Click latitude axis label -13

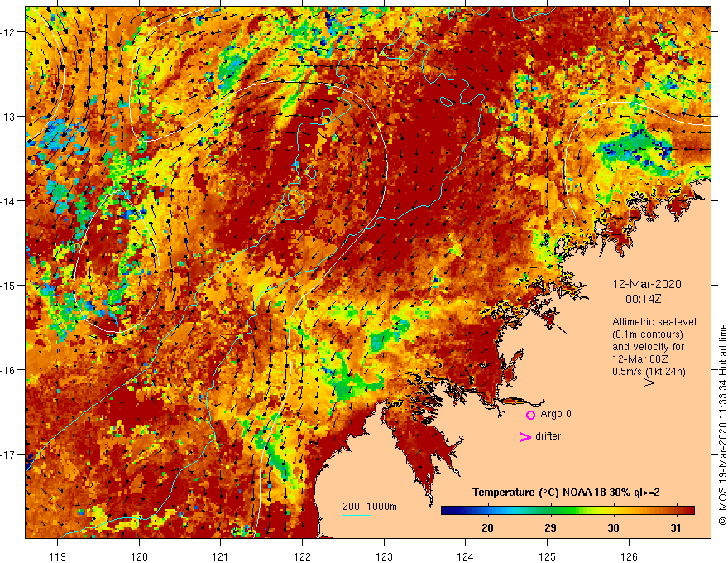pos(8,117)
